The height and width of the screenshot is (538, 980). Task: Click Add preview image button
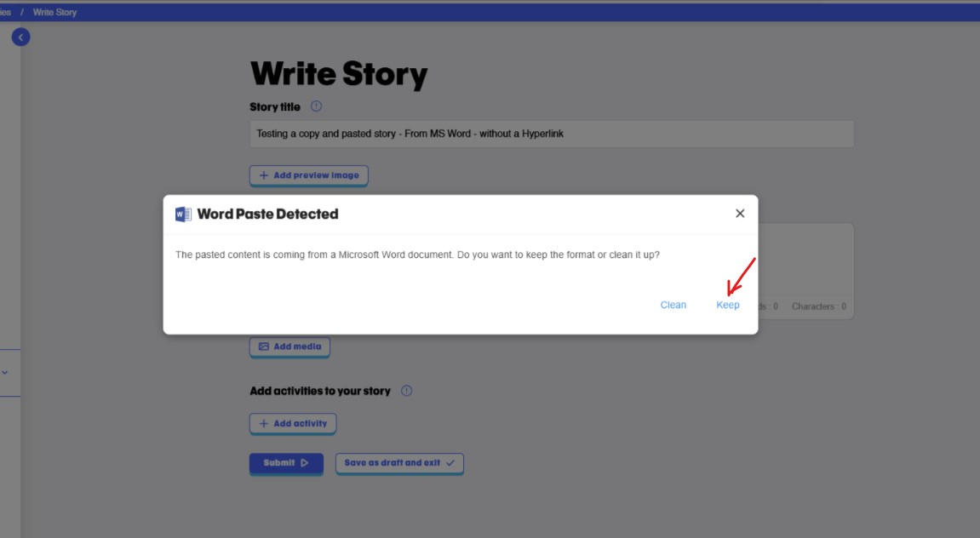tap(309, 175)
